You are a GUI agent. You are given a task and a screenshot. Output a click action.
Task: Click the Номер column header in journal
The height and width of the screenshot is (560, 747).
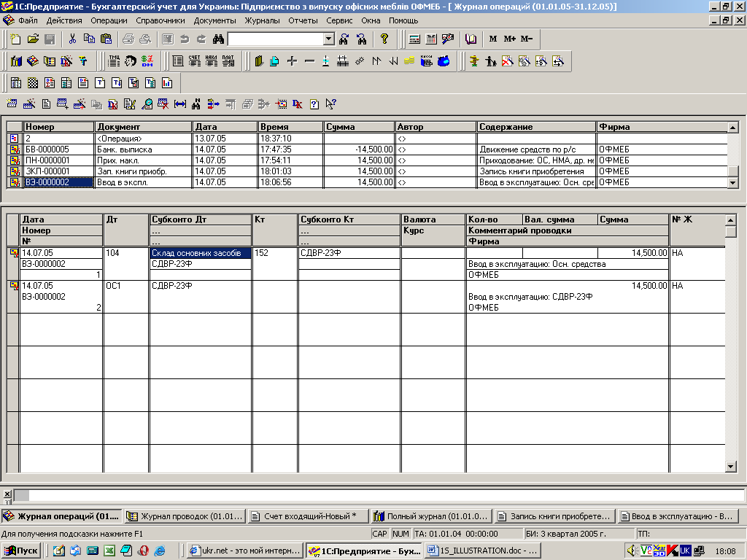pos(58,127)
